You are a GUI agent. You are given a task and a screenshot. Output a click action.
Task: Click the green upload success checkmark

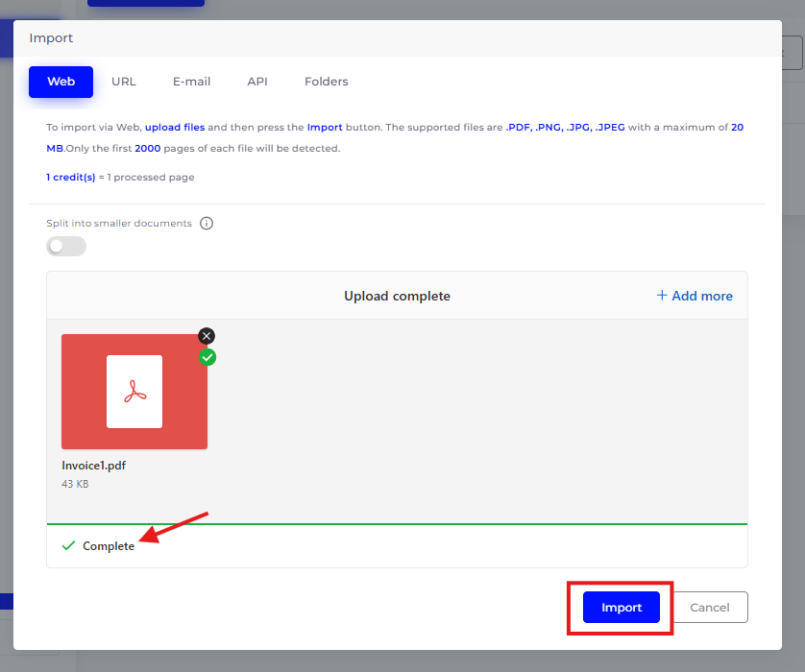pos(207,357)
